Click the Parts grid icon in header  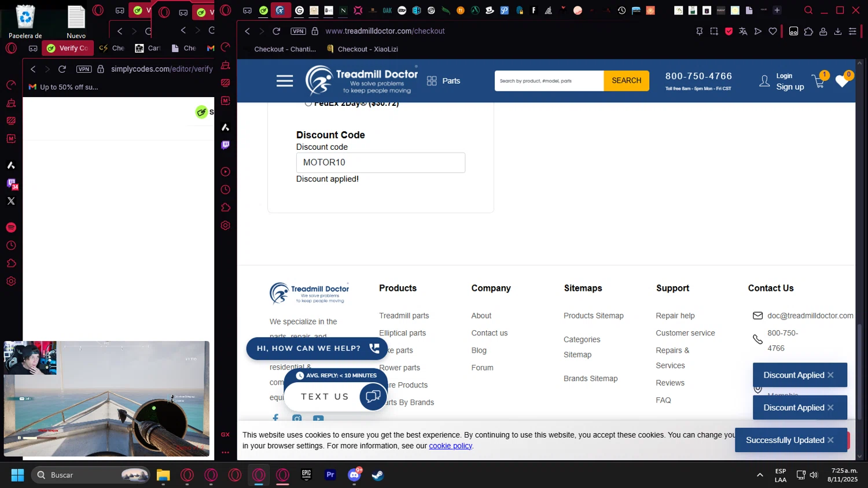432,81
